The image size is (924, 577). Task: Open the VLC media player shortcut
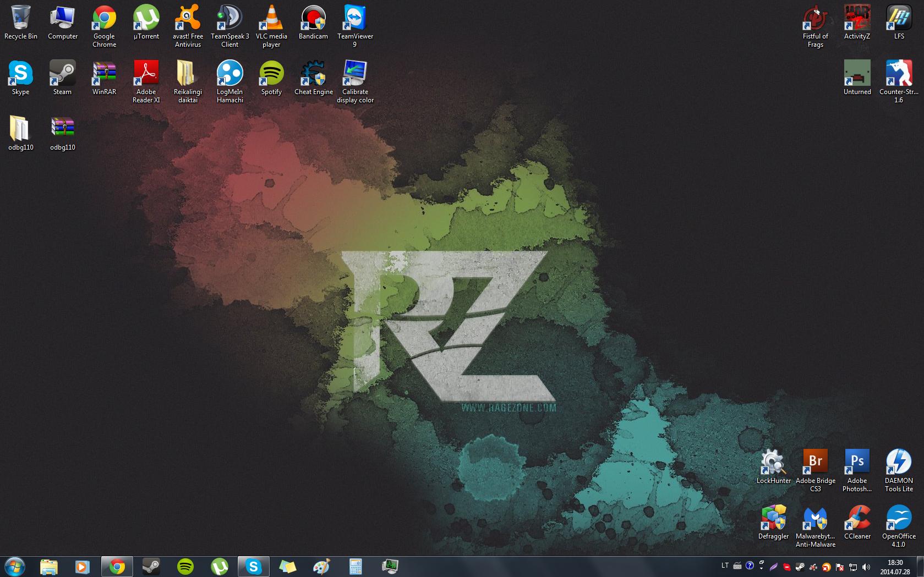tap(271, 19)
